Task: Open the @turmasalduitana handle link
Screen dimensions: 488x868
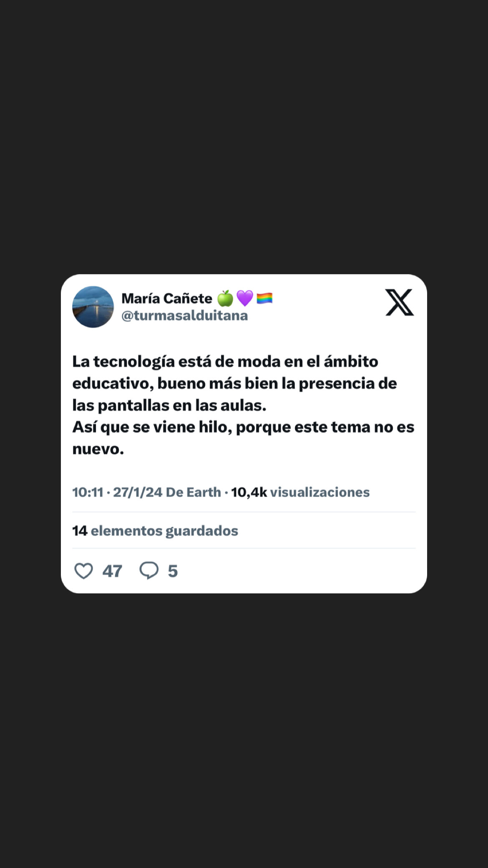Action: [185, 316]
